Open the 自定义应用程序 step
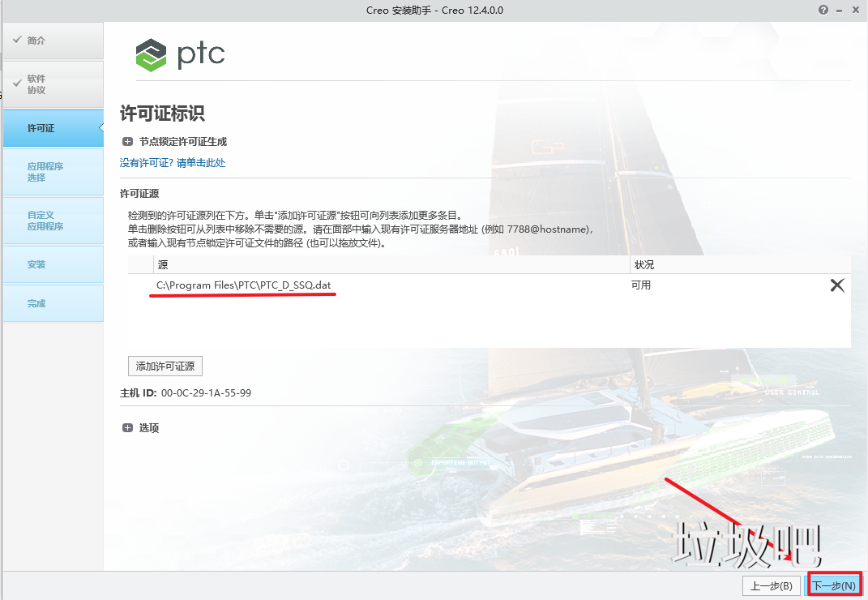The width and height of the screenshot is (868, 600). coord(53,221)
